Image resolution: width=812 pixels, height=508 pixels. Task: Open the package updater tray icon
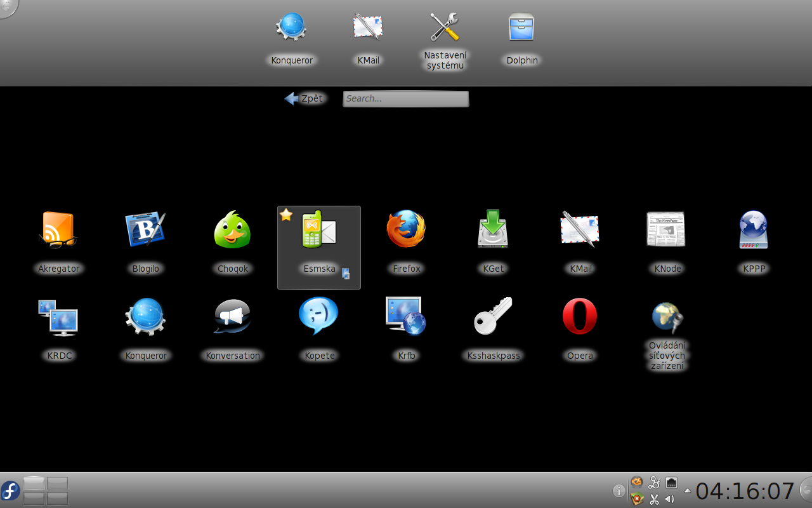pyautogui.click(x=636, y=498)
